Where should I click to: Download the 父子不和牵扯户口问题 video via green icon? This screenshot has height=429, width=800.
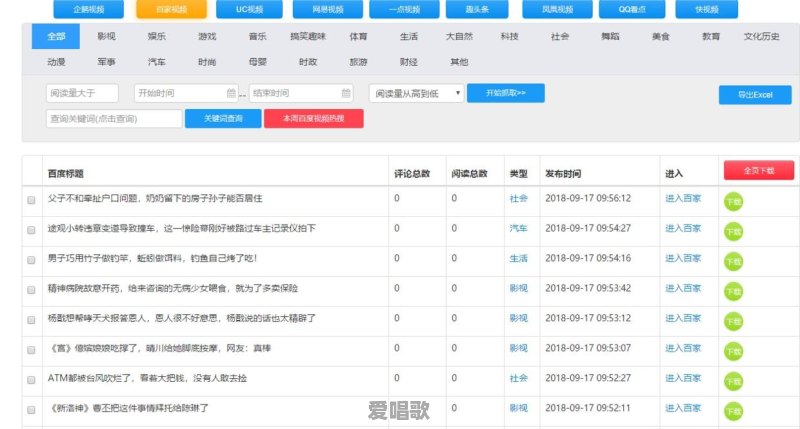click(733, 202)
